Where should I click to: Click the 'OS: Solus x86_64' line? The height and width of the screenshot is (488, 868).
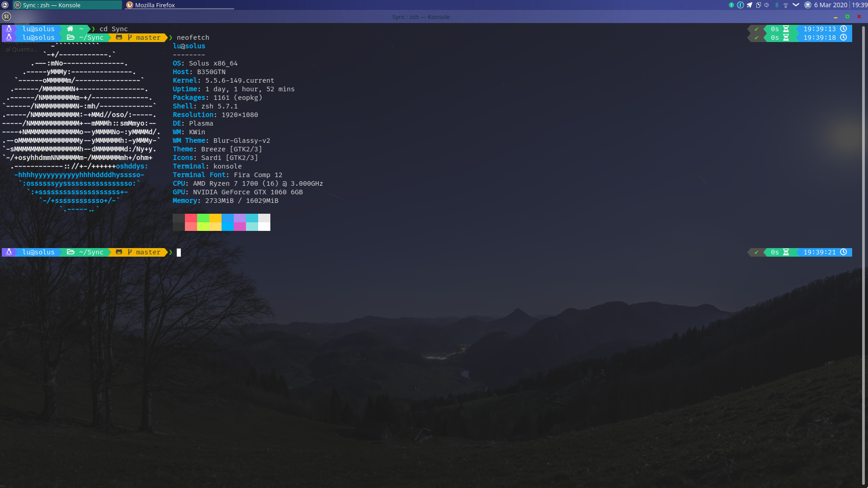coord(205,63)
